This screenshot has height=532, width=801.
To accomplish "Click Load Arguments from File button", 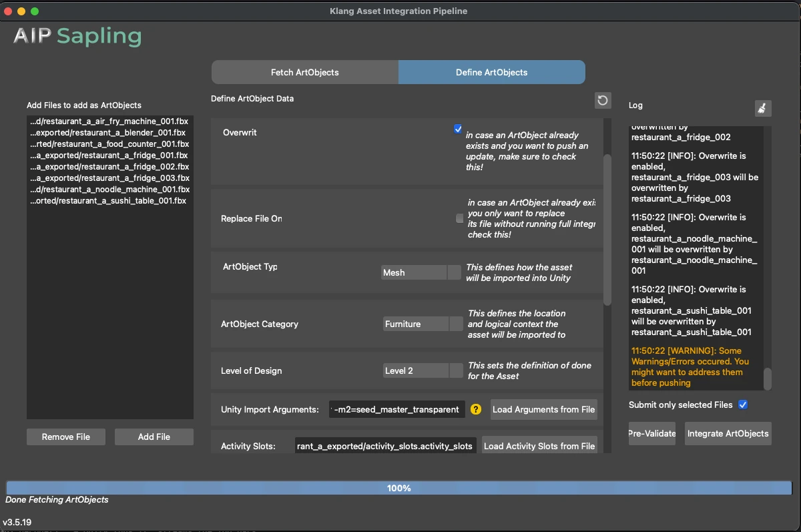I will tap(544, 409).
